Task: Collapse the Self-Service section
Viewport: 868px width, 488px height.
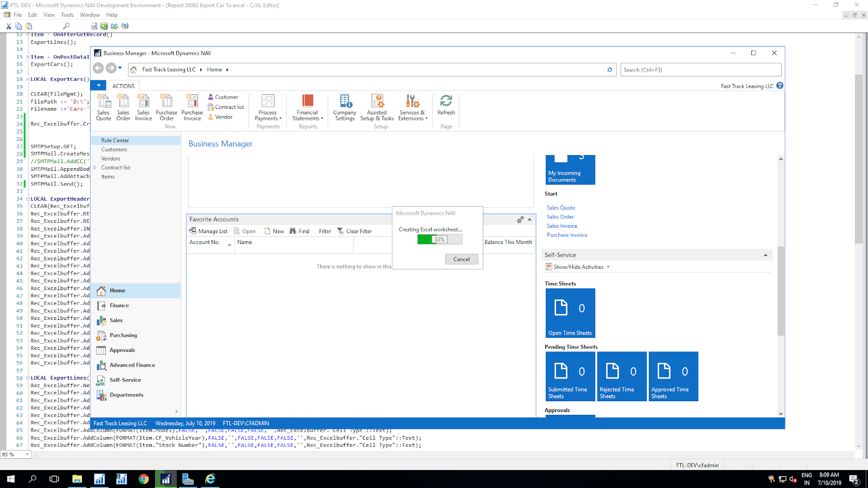Action: pyautogui.click(x=765, y=255)
